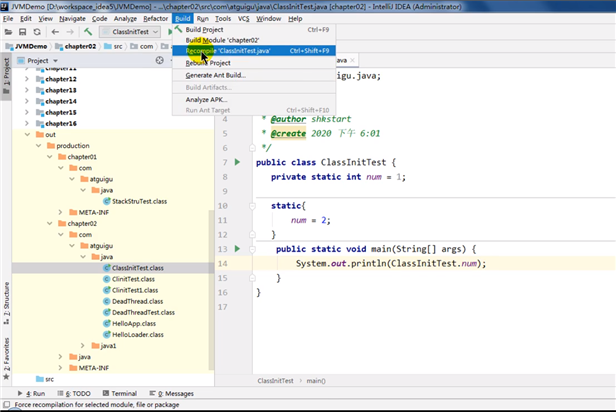Image resolution: width=616 pixels, height=412 pixels.
Task: Open the File menu
Action: (8, 18)
